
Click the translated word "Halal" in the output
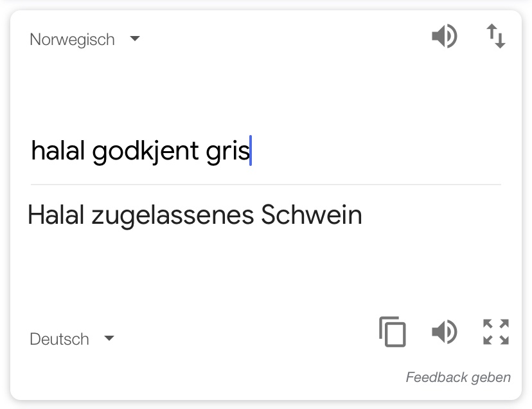(56, 215)
